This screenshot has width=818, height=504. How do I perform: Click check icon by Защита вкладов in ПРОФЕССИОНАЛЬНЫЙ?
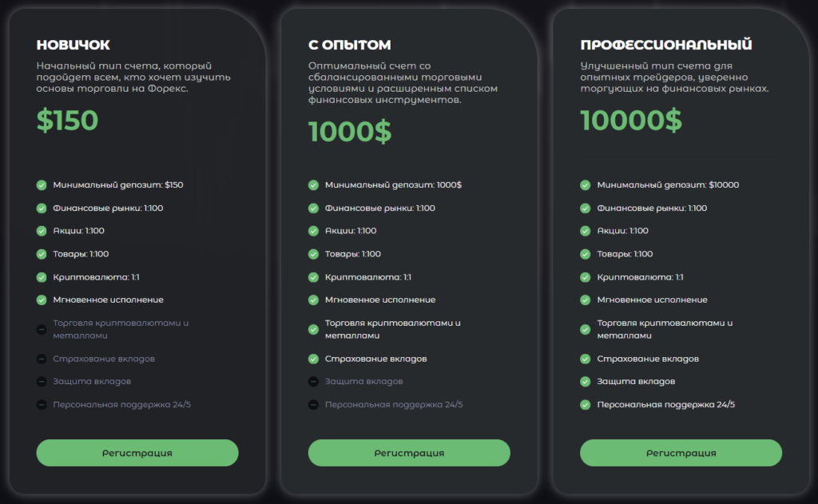pyautogui.click(x=586, y=382)
